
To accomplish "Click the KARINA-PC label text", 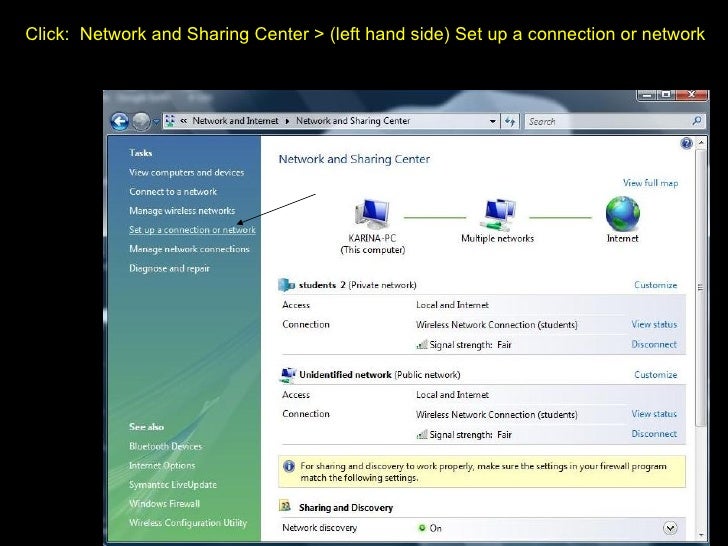I will pos(372,238).
